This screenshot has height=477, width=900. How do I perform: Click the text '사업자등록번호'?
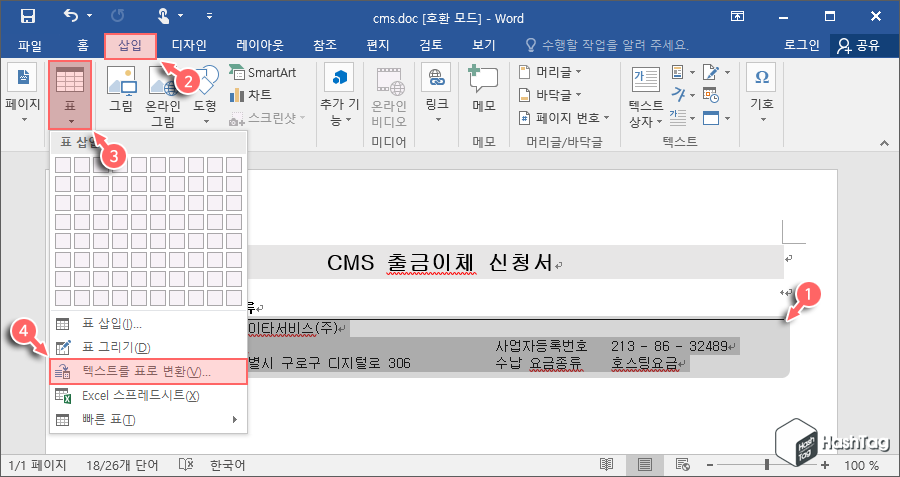click(542, 346)
